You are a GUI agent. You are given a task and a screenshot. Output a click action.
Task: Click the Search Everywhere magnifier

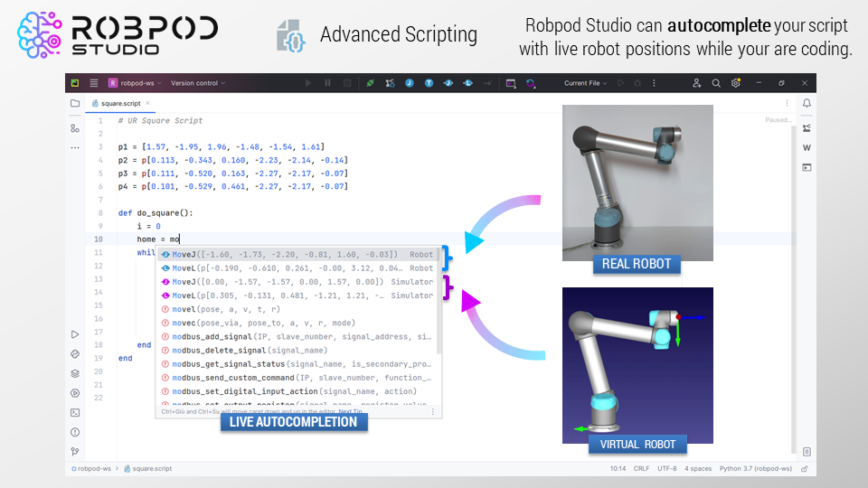(716, 83)
